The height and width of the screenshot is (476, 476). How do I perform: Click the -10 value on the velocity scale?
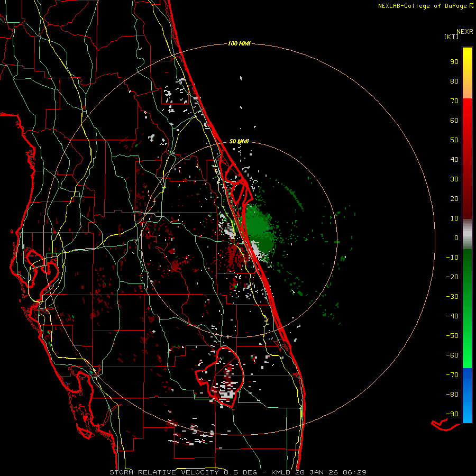coord(452,258)
